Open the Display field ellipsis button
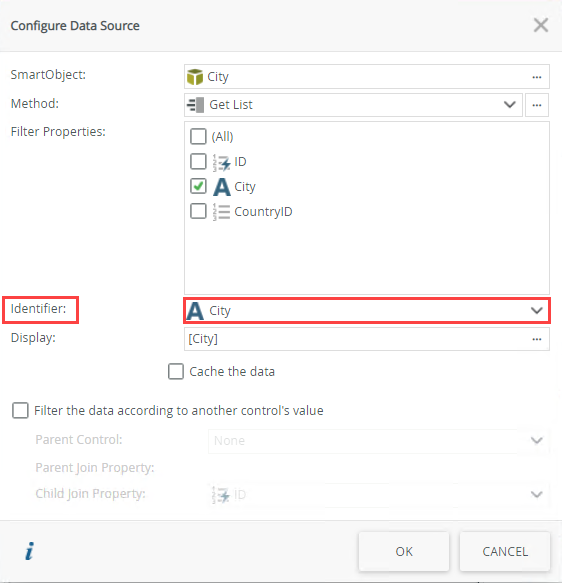This screenshot has width=562, height=583. click(x=536, y=339)
